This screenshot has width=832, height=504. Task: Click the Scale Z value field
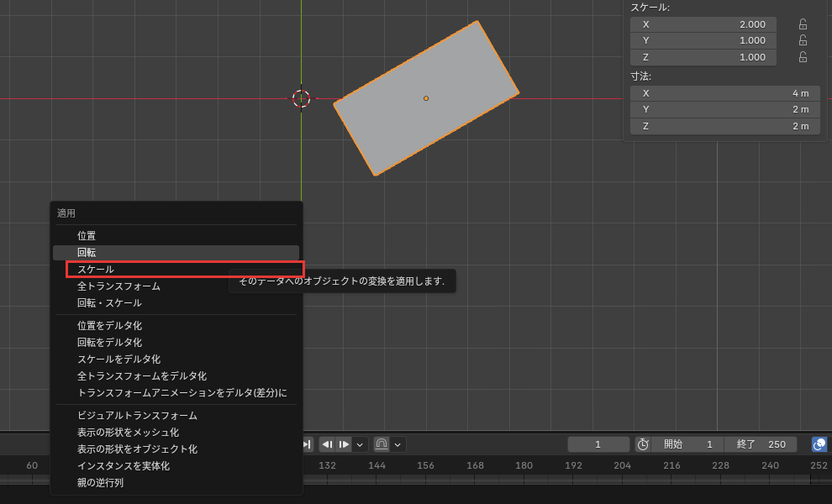tap(703, 57)
